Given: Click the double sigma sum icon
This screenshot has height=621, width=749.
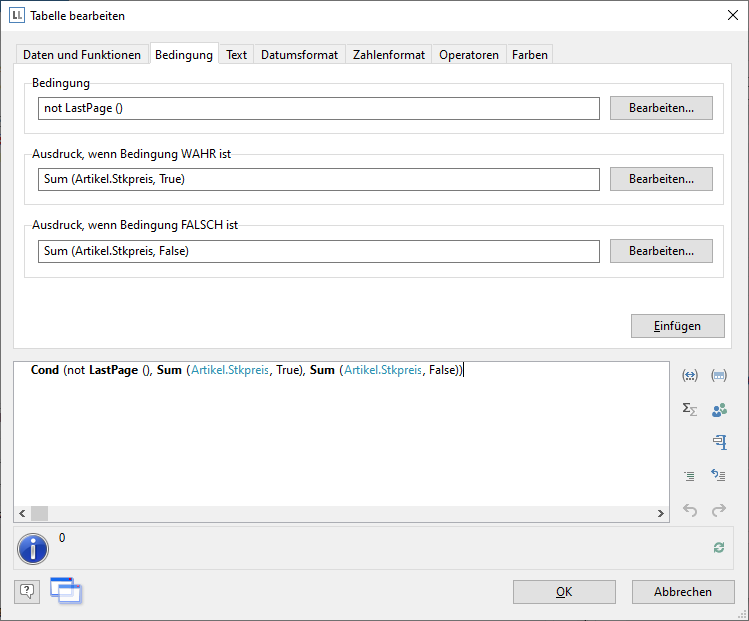Looking at the screenshot, I should [689, 409].
